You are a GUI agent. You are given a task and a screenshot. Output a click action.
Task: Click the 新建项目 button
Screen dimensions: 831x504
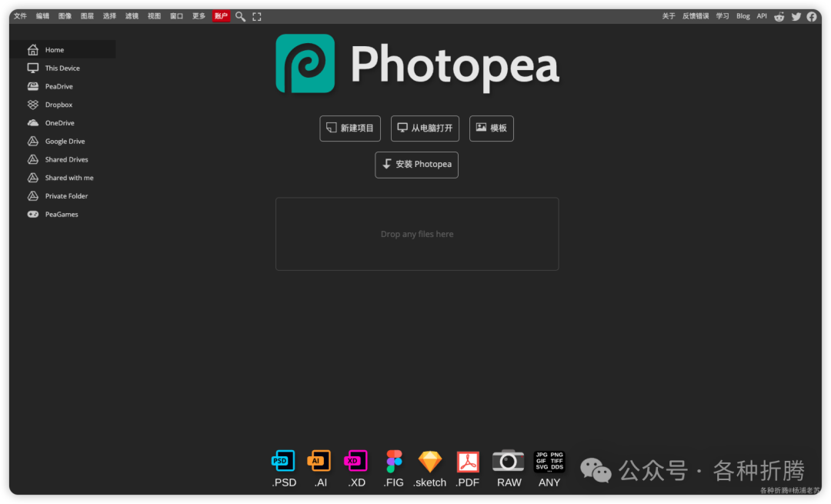350,129
